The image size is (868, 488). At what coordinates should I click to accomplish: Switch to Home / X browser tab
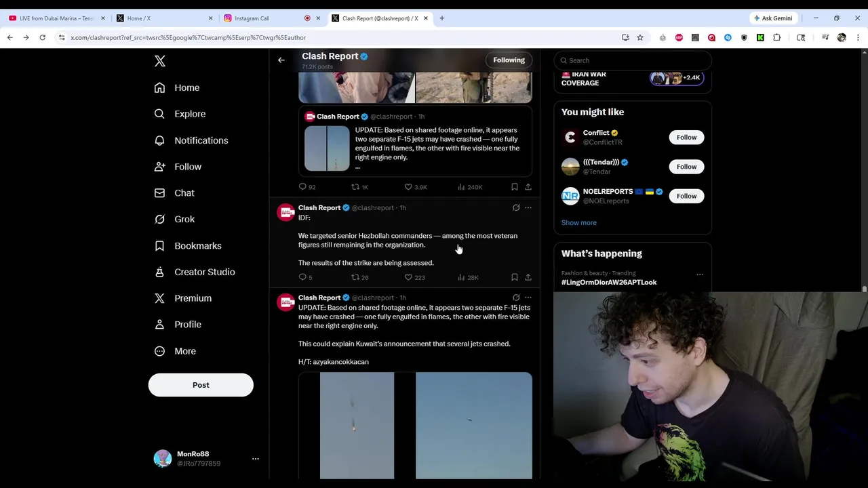164,18
